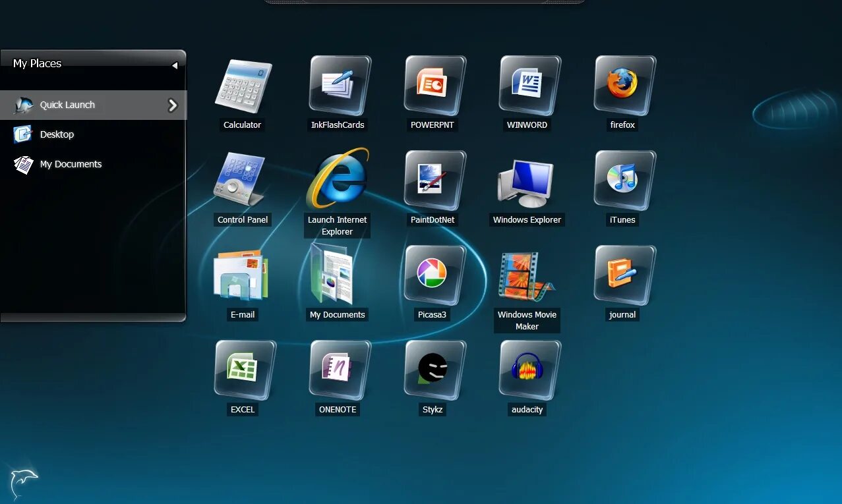Screen dimensions: 842x504
Task: Click the "E-mail" label text
Action: tap(243, 314)
